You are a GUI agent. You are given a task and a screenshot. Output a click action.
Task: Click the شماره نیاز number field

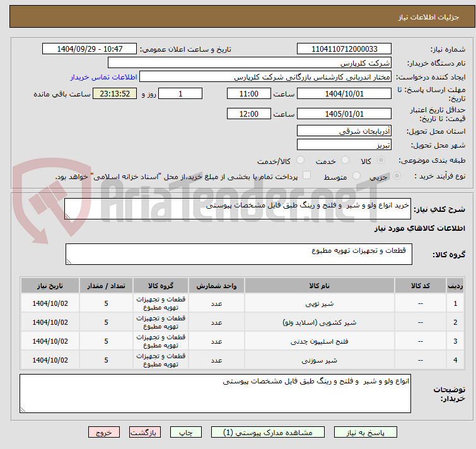(x=344, y=49)
